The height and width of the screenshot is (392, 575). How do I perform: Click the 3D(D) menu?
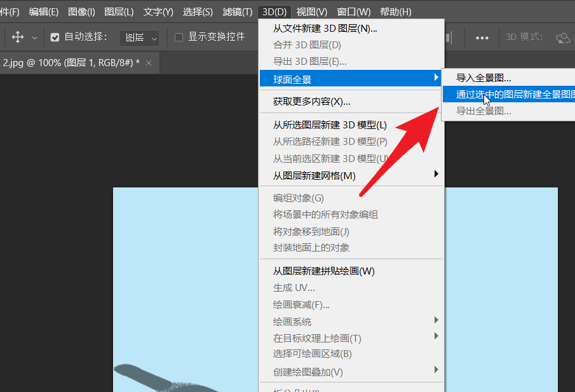click(x=274, y=12)
